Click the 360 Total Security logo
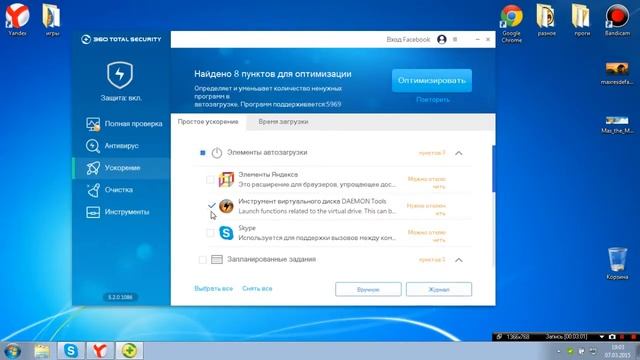Screen dimensions: 640x360 point(121,39)
